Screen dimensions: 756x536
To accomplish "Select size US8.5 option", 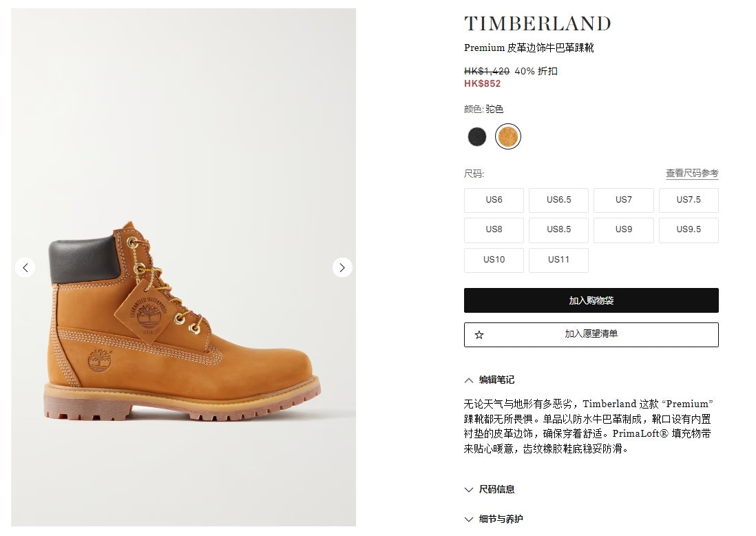I will click(558, 230).
